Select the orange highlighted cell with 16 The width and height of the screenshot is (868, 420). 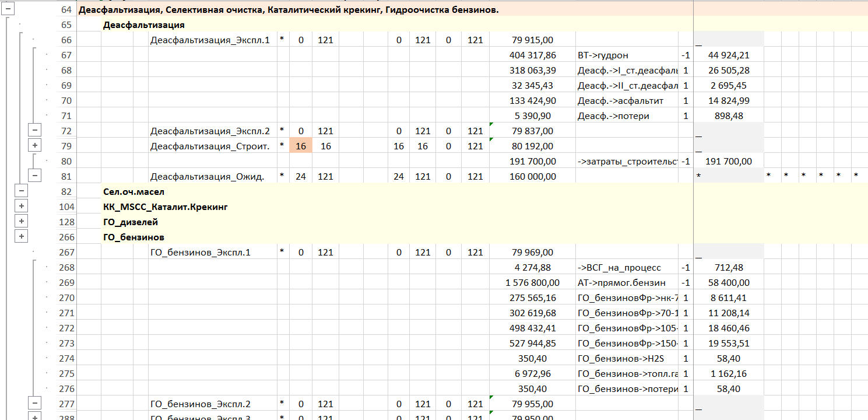click(301, 146)
